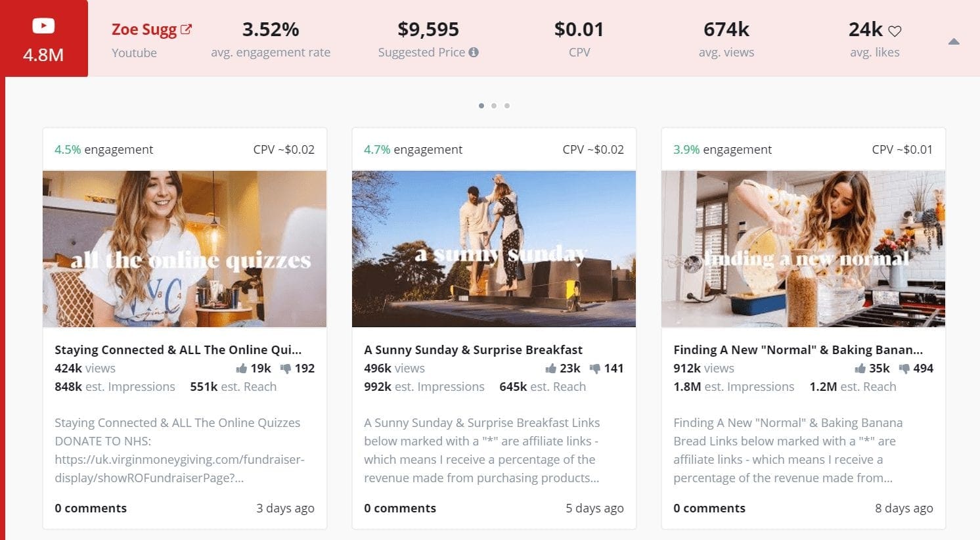Click thumbs-down icon on Finding New Normal video
980x540 pixels.
pos(904,369)
